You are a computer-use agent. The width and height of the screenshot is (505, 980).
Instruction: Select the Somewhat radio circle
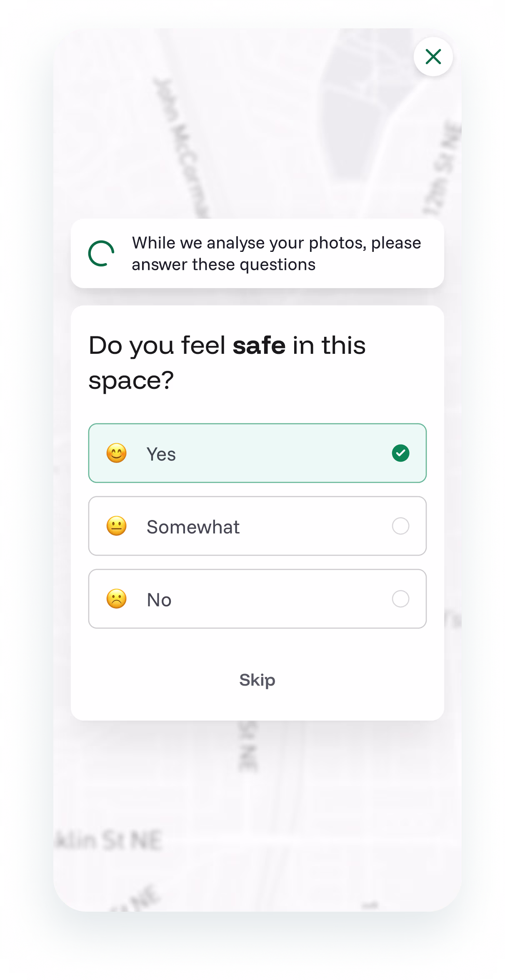coord(400,526)
